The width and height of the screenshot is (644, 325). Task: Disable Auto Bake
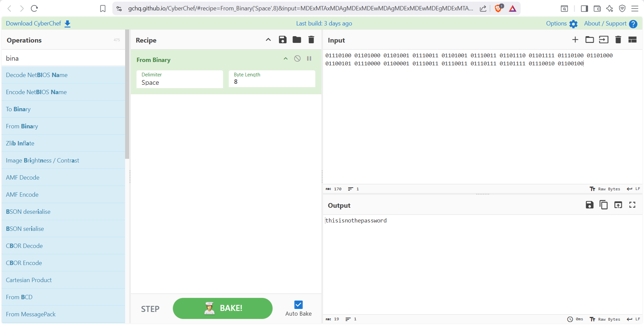pos(298,304)
